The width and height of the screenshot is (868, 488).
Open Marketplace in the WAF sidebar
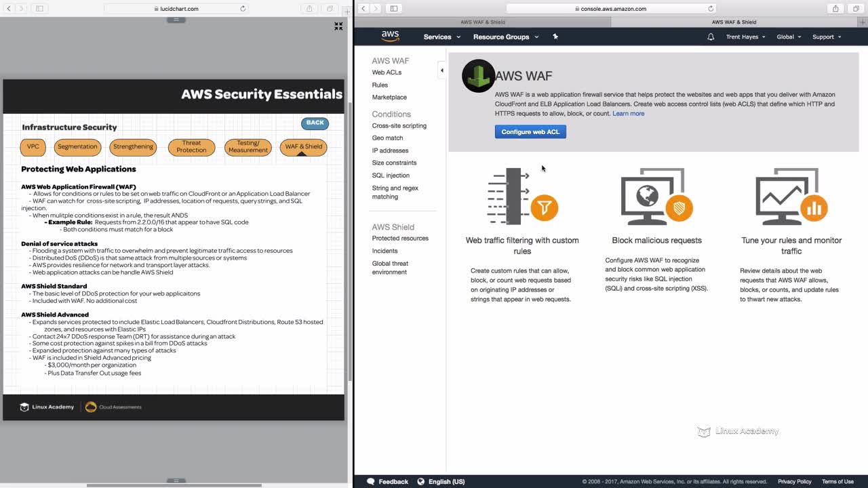(x=389, y=97)
